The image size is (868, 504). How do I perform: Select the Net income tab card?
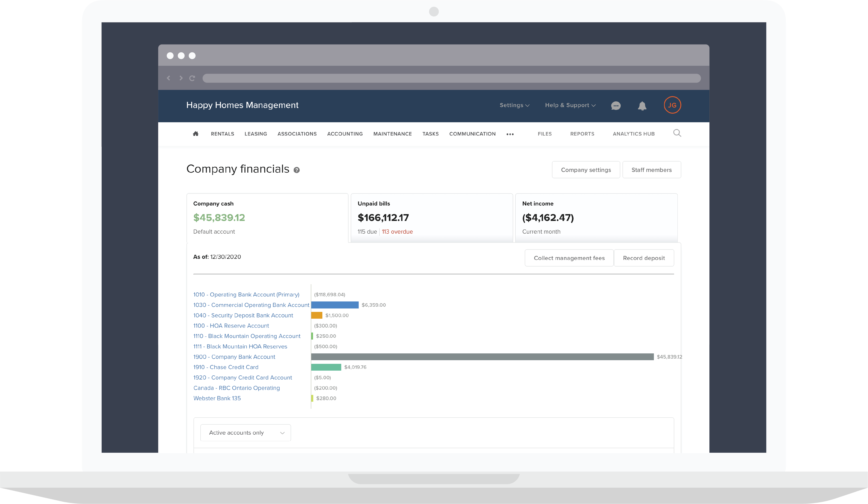pos(596,218)
